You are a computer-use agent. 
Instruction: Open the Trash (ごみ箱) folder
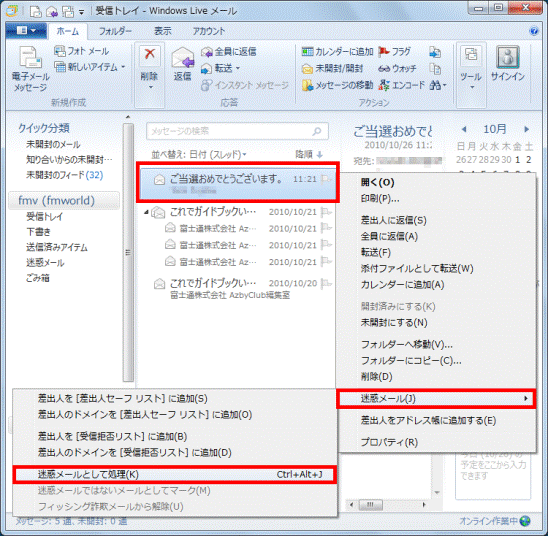(38, 278)
